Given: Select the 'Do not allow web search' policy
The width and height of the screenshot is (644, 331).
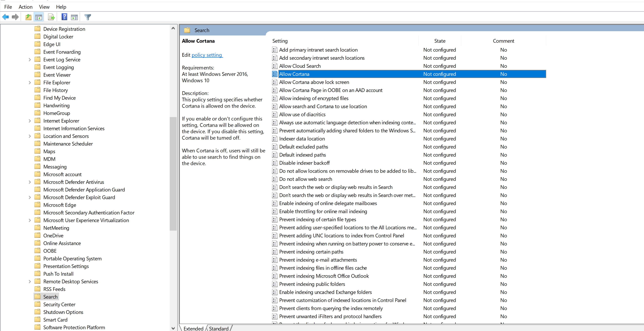Looking at the screenshot, I should [306, 179].
